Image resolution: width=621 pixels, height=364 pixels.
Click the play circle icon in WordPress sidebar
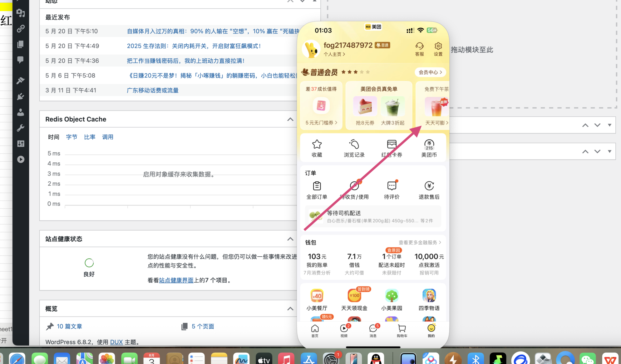[21, 159]
